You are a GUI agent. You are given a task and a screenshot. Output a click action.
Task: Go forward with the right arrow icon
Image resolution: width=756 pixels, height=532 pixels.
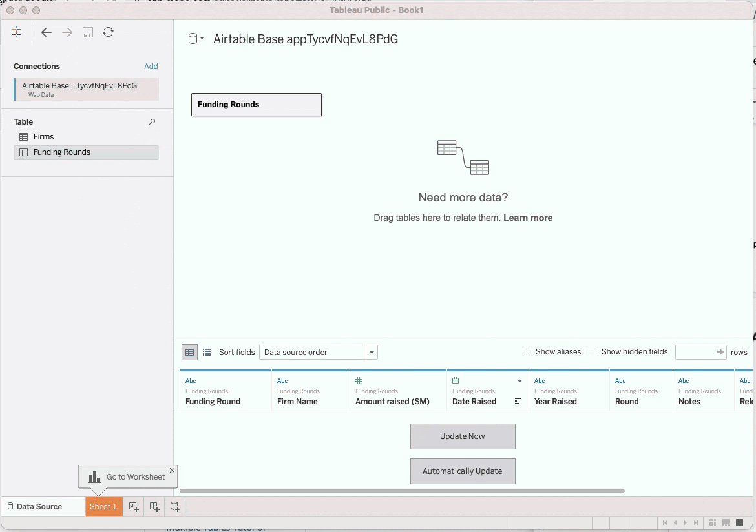(x=67, y=32)
